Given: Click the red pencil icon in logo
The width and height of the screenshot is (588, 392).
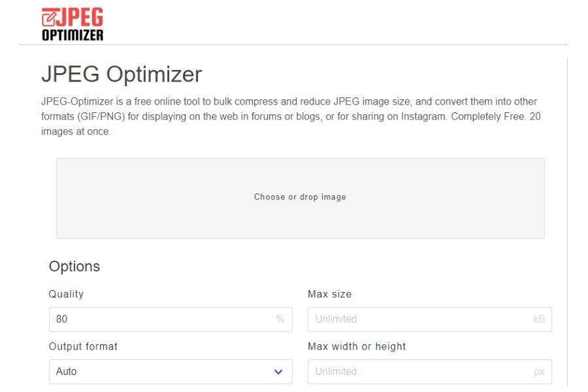Looking at the screenshot, I should 49,18.
